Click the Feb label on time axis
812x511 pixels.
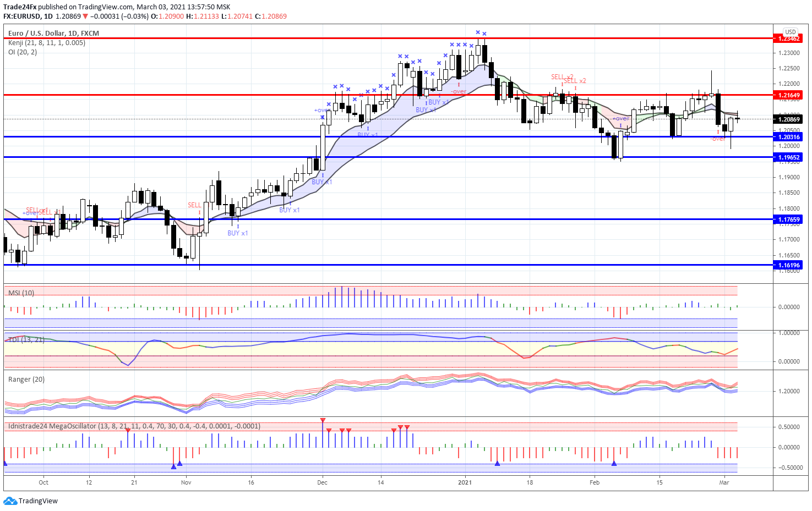(595, 482)
